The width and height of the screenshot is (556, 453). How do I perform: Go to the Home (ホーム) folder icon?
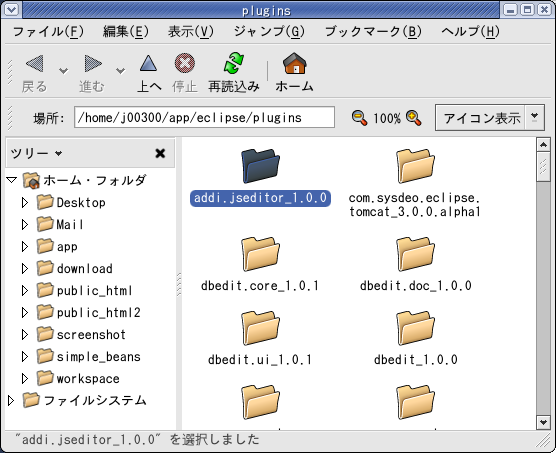point(294,63)
